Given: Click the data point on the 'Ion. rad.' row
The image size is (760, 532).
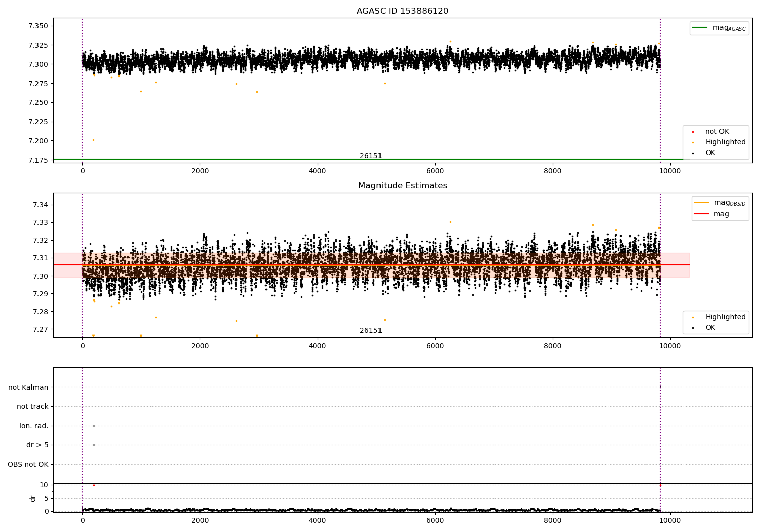Looking at the screenshot, I should click(94, 426).
